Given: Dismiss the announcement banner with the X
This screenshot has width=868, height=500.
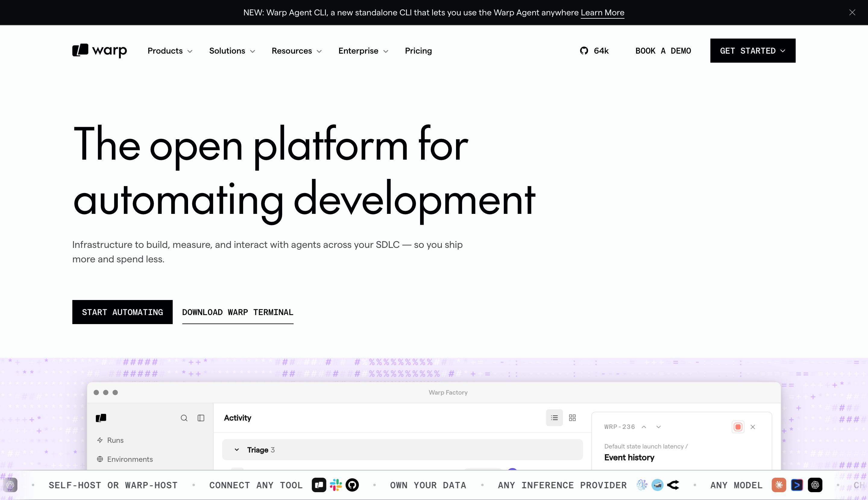Looking at the screenshot, I should (x=852, y=12).
